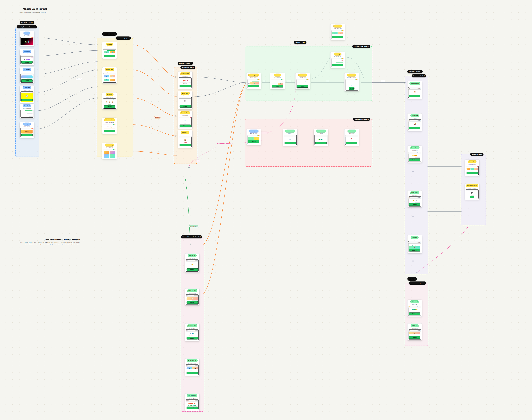Viewport: 532px width, 420px height.
Task: Click the Lookbook / Drop image grid thumbnail
Action: point(109,154)
